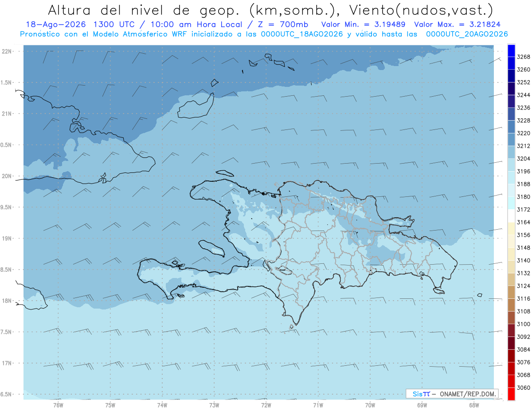Screen dimensions: 532x411
Task: Click the '19N' latitude axis label
Action: [6, 238]
